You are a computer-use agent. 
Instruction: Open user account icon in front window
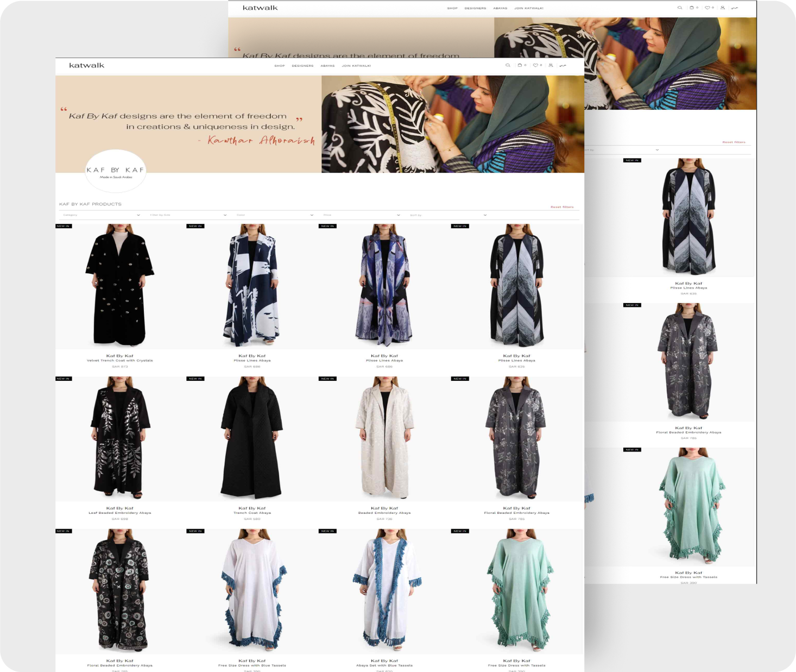(x=551, y=65)
